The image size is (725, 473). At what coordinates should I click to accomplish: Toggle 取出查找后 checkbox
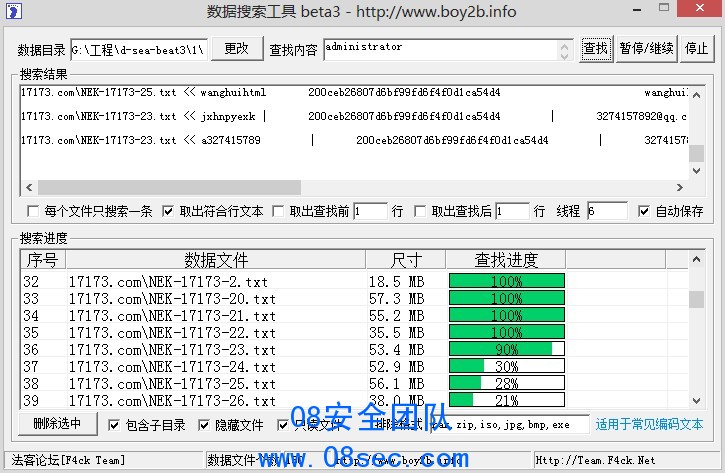click(x=420, y=211)
